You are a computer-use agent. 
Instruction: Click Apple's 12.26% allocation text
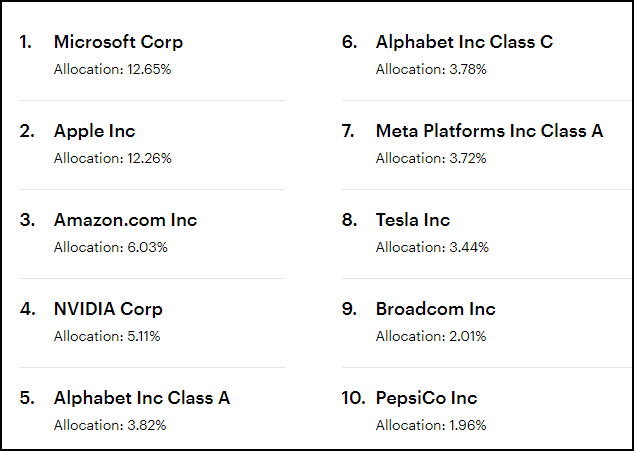[113, 158]
